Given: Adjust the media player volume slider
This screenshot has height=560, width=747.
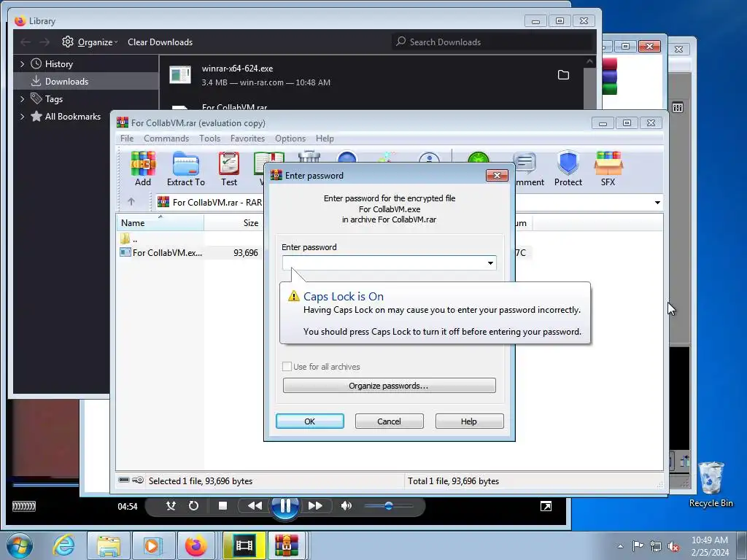Looking at the screenshot, I should click(x=388, y=506).
